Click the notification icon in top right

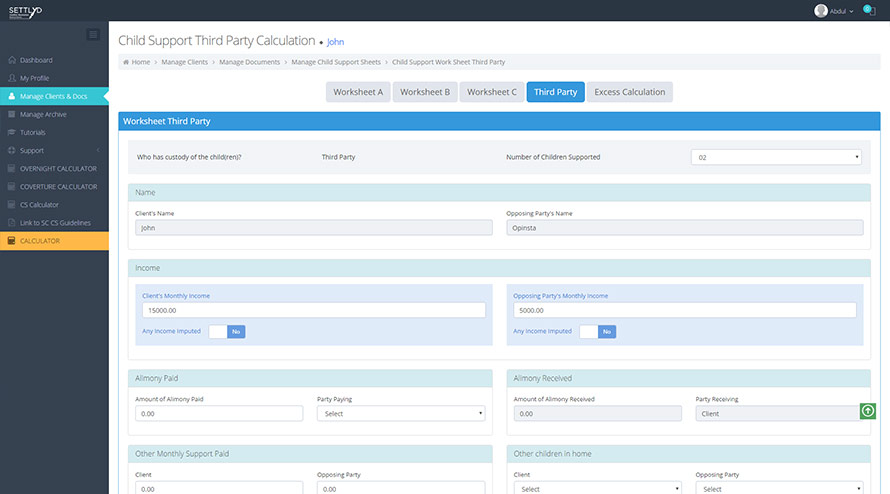(867, 10)
